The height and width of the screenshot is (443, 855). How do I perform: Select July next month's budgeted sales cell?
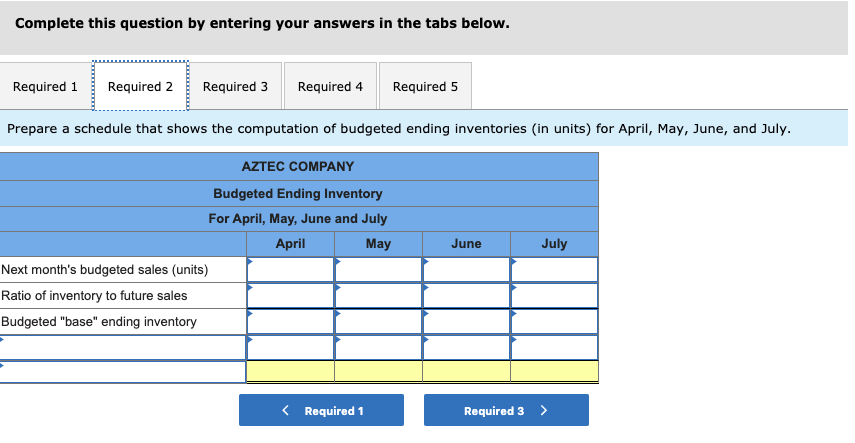point(554,270)
